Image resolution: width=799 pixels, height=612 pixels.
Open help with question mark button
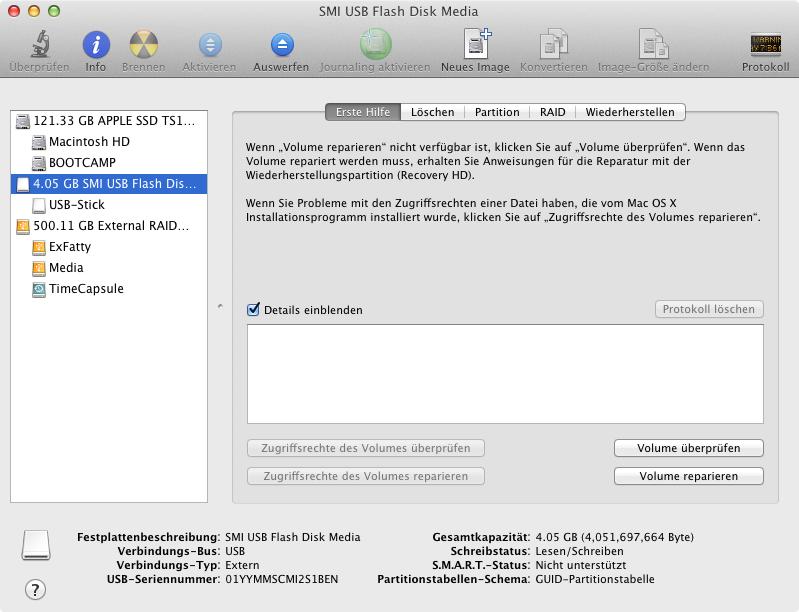point(35,590)
